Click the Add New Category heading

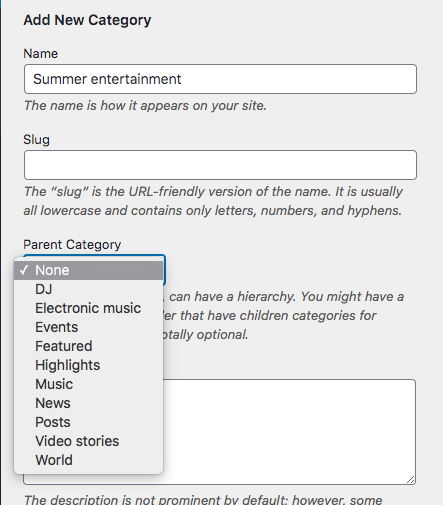click(87, 20)
